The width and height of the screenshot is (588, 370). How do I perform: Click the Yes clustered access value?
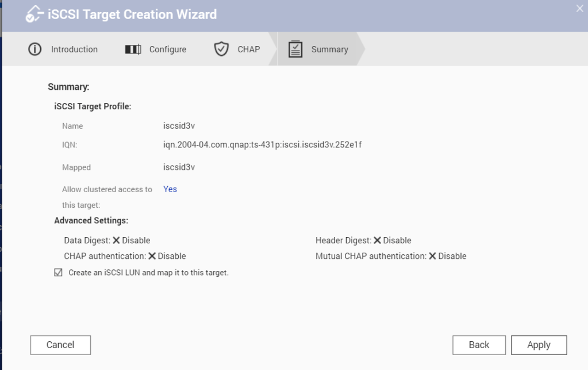tap(170, 189)
